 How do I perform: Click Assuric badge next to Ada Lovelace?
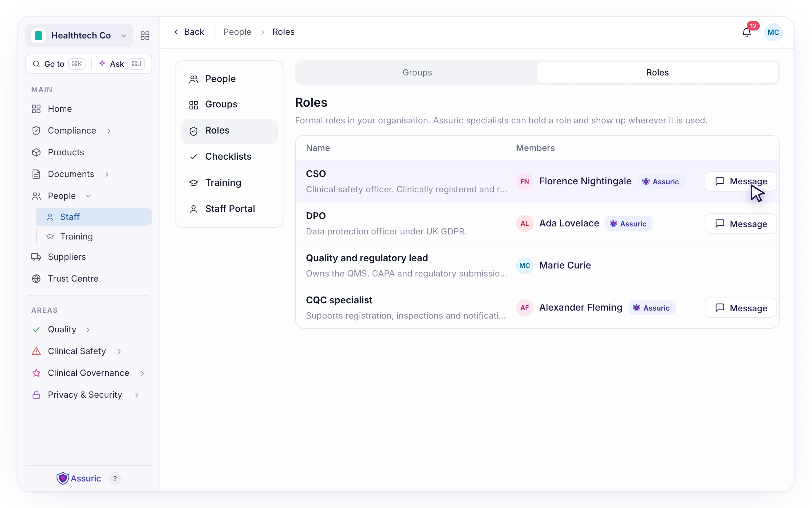629,224
